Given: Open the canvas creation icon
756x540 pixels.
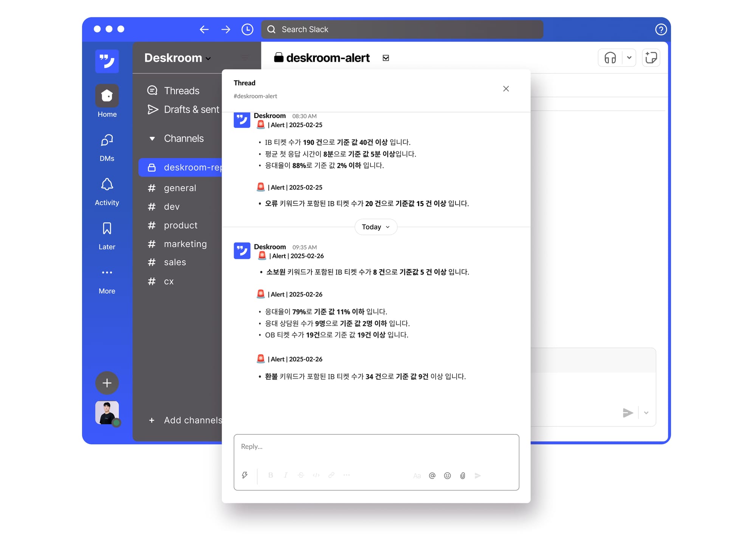Looking at the screenshot, I should (x=651, y=57).
